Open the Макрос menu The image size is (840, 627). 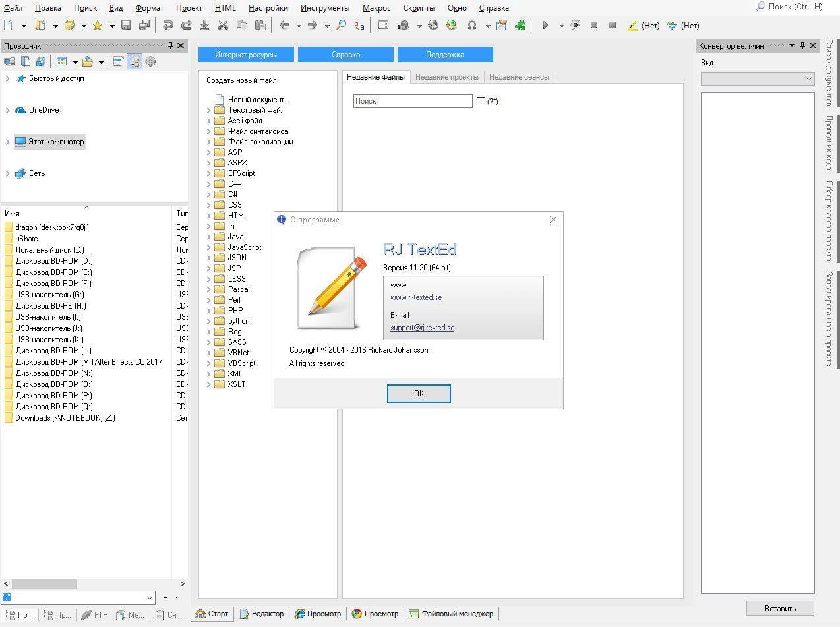(376, 8)
